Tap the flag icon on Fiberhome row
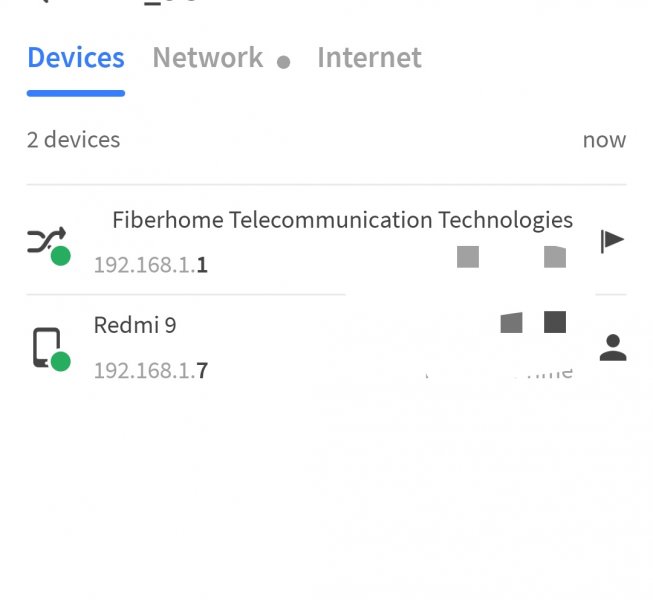 point(612,241)
